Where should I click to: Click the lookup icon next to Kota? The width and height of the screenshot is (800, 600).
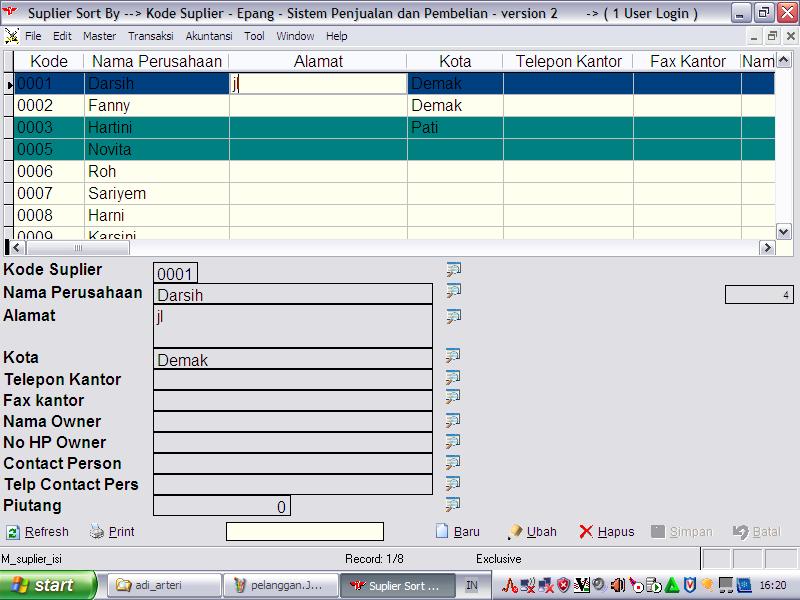(453, 356)
